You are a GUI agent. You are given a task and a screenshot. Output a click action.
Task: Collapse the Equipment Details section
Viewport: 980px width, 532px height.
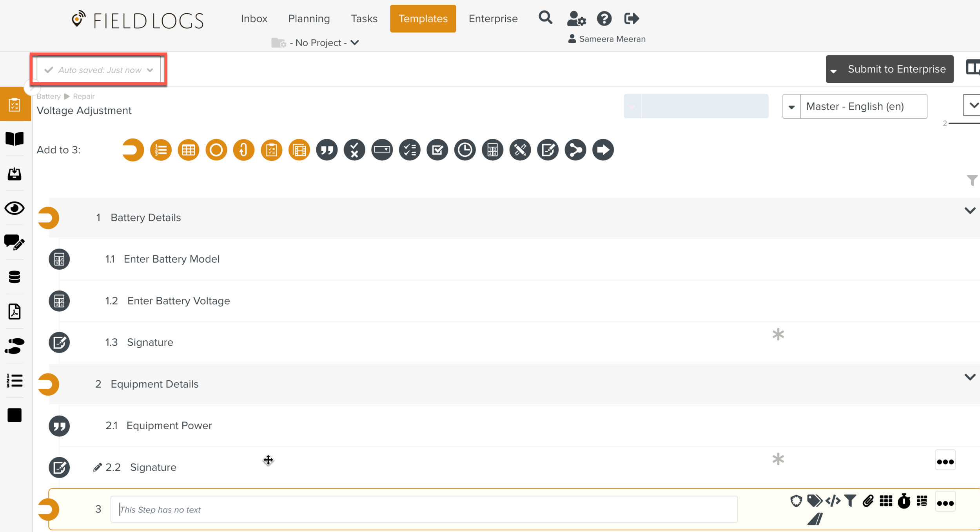970,377
